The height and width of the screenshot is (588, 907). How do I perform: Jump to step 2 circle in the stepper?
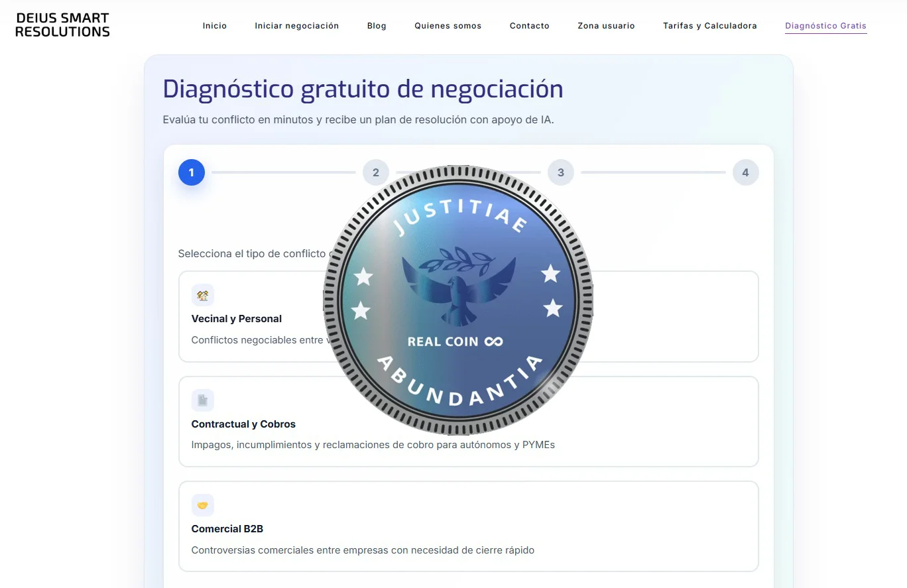[376, 172]
